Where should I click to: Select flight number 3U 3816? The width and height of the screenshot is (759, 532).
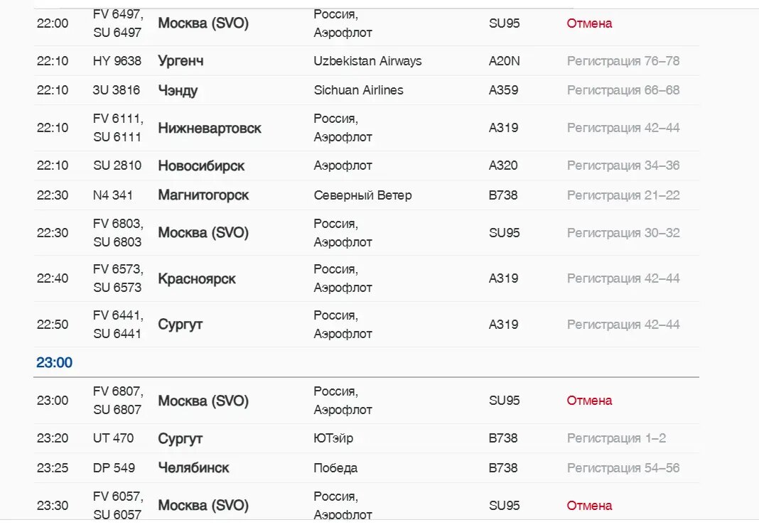[x=117, y=90]
